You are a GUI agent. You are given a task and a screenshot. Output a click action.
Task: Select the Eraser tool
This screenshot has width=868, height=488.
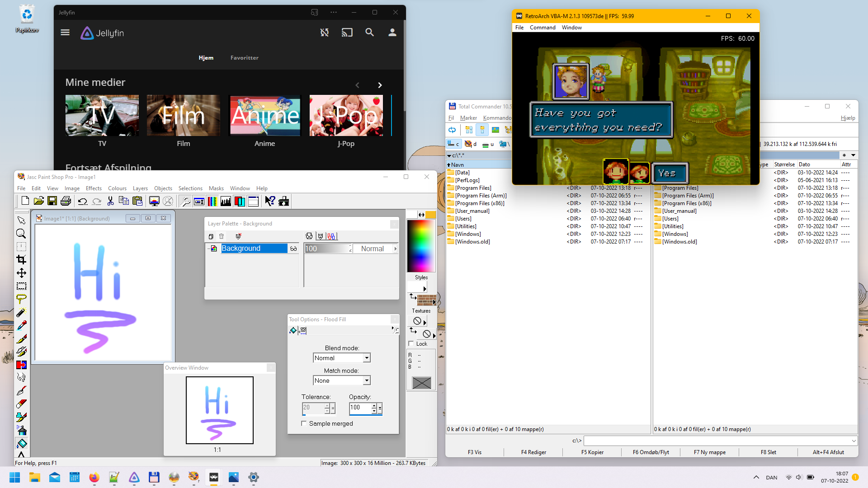point(21,404)
